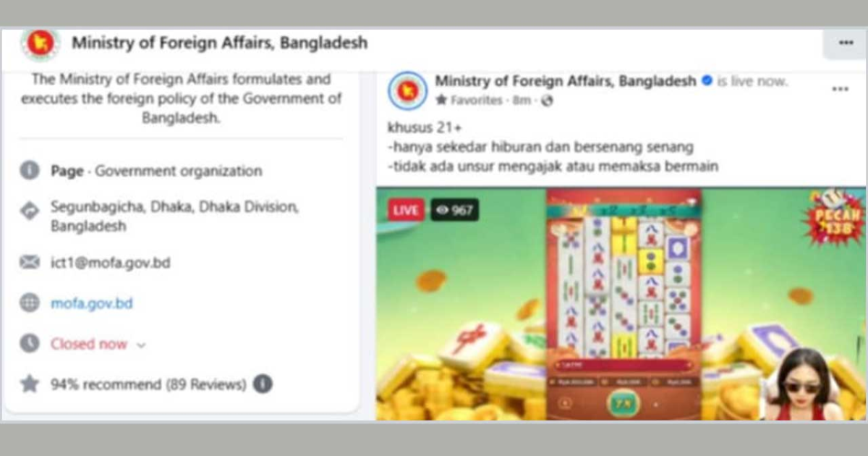
Task: Click the Ministry logo in page header
Action: point(40,44)
